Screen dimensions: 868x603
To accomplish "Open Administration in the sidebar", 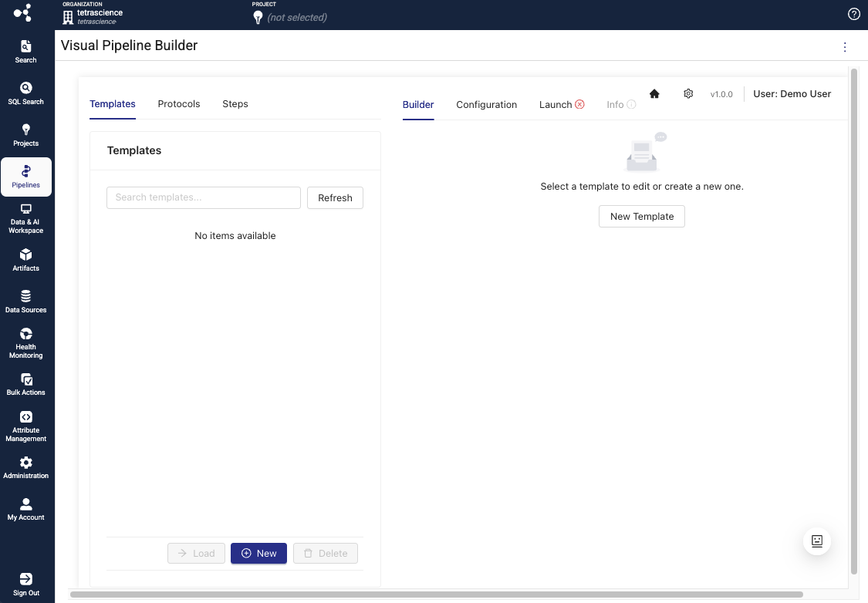I will click(x=25, y=468).
